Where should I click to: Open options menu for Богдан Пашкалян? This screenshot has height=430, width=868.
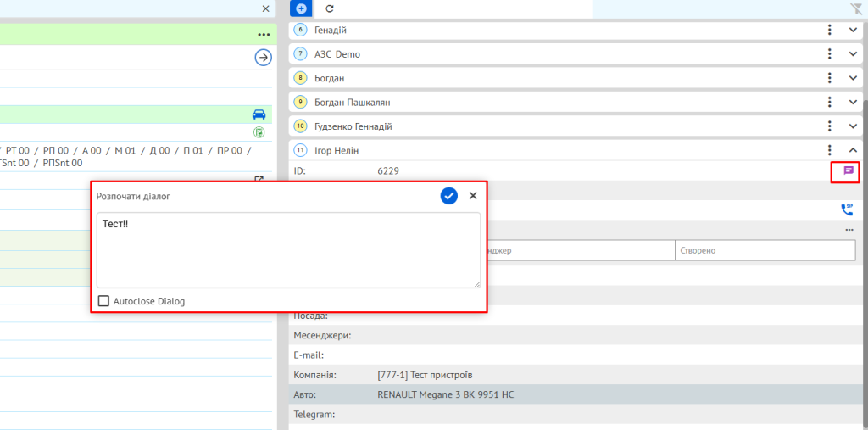(x=829, y=102)
